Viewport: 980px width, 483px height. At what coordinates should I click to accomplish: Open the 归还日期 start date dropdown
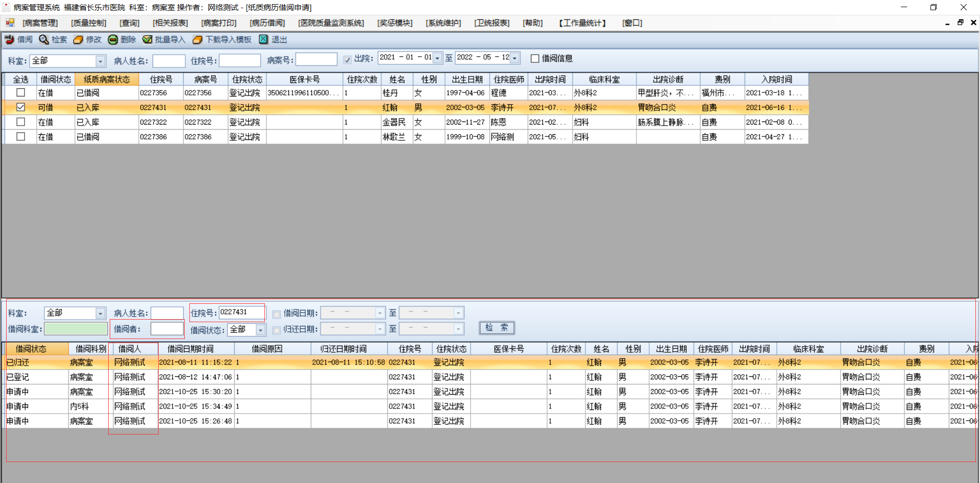pos(380,329)
